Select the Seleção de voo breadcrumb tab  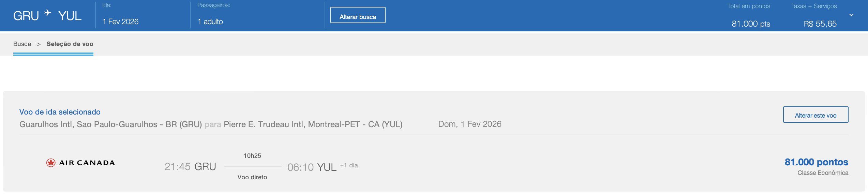[70, 44]
